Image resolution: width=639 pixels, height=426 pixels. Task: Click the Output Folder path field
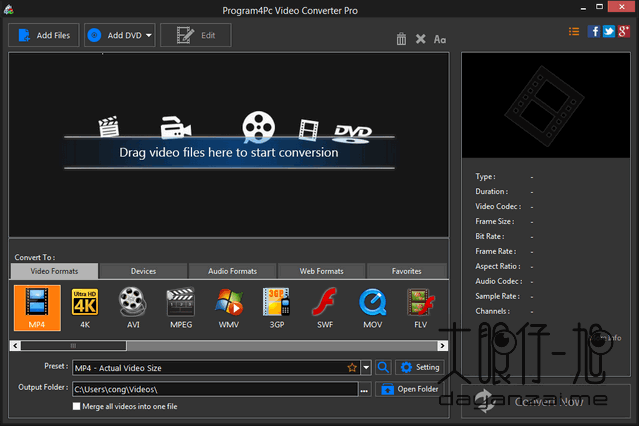point(215,389)
